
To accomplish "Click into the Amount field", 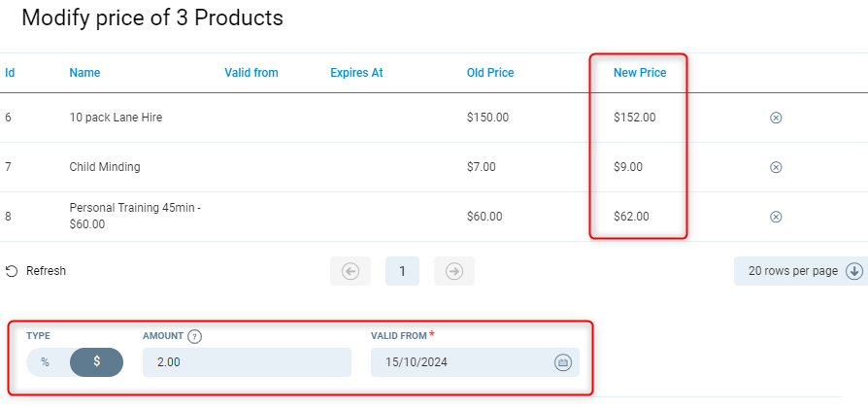I will [246, 362].
